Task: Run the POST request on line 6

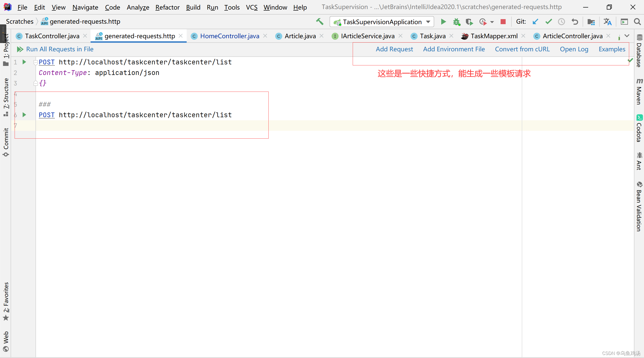Action: 24,115
